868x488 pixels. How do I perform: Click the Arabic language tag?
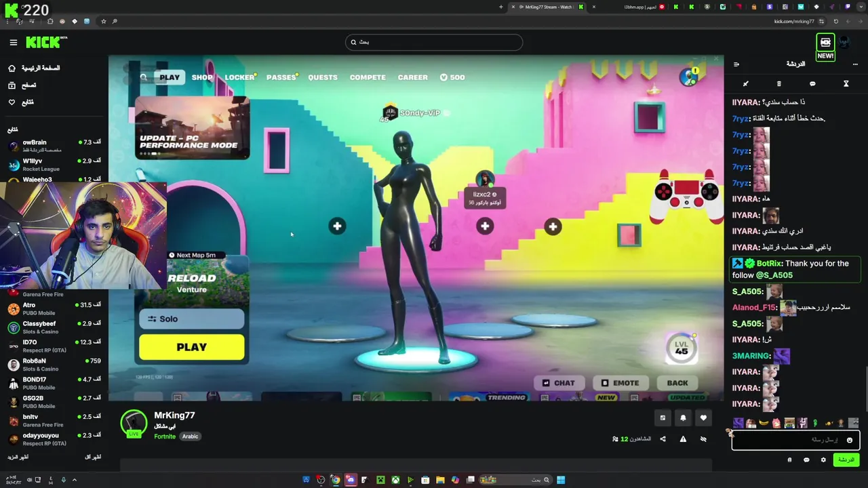point(190,436)
